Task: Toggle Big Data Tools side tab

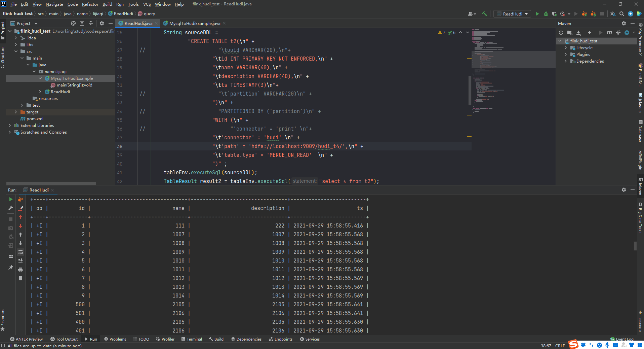Action: pos(641,218)
